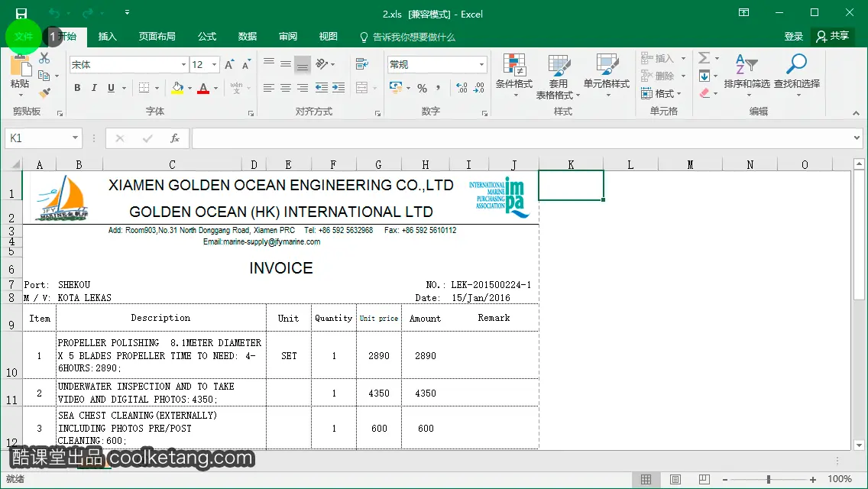Open the font name dropdown
The width and height of the screenshot is (868, 489).
(x=184, y=65)
